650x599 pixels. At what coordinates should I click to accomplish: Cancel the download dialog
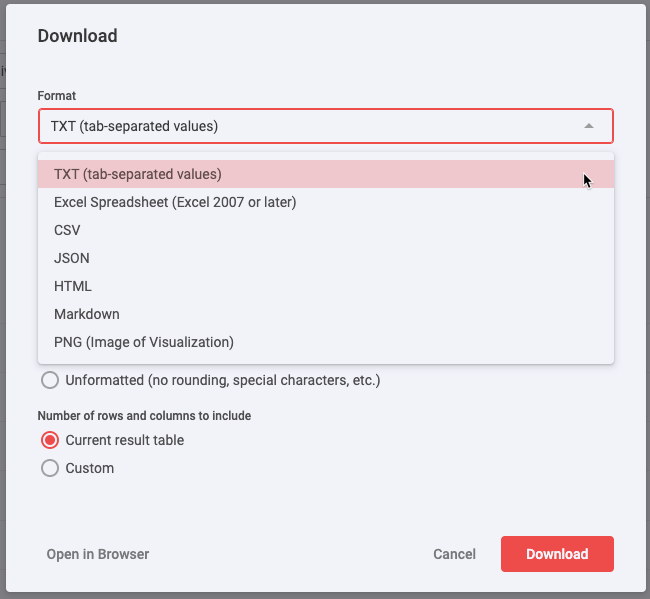point(454,554)
